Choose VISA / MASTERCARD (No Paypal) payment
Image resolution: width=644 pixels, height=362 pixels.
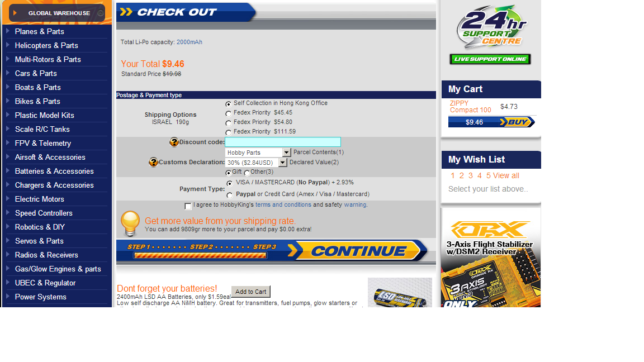230,183
